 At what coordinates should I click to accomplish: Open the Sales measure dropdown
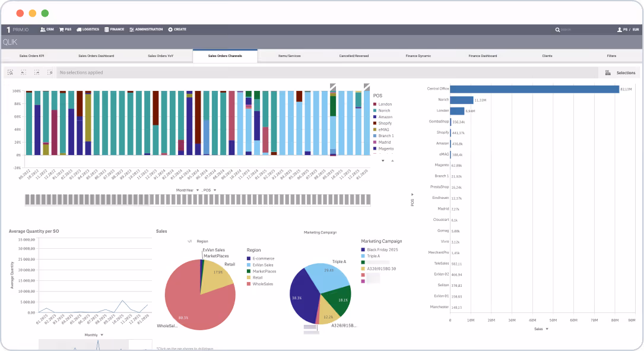pyautogui.click(x=541, y=329)
